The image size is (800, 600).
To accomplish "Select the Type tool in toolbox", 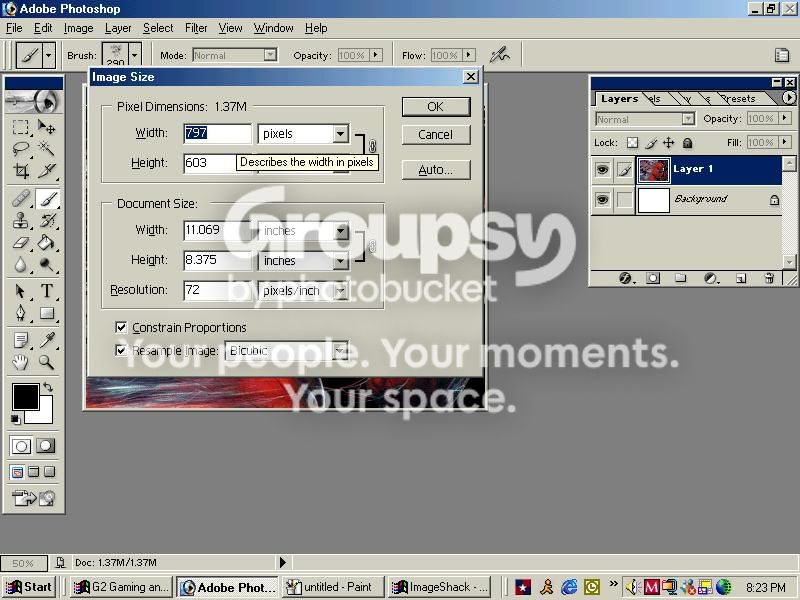I will pyautogui.click(x=46, y=291).
